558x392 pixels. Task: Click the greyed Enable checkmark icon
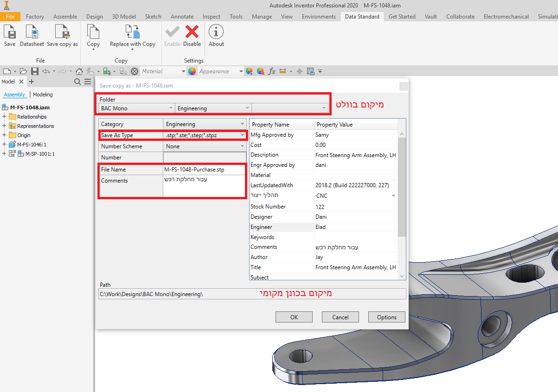(172, 32)
